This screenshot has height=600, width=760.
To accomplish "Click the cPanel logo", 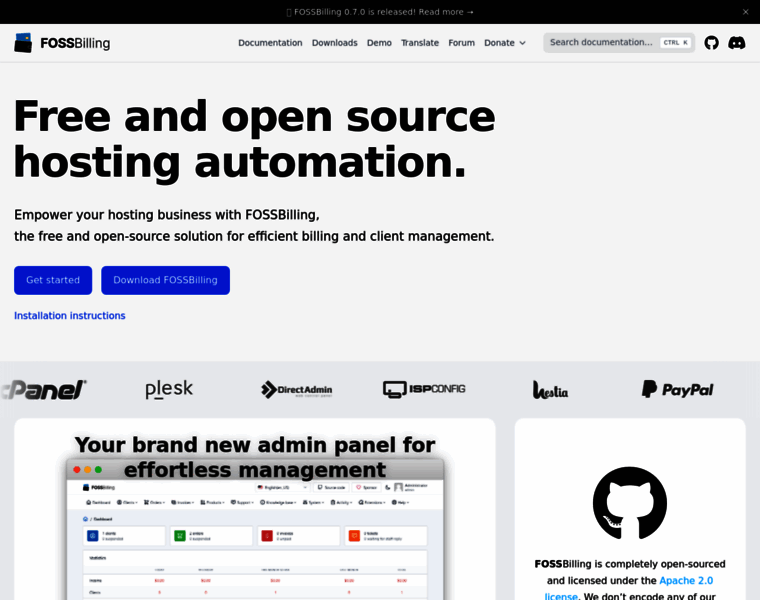I will click(44, 390).
